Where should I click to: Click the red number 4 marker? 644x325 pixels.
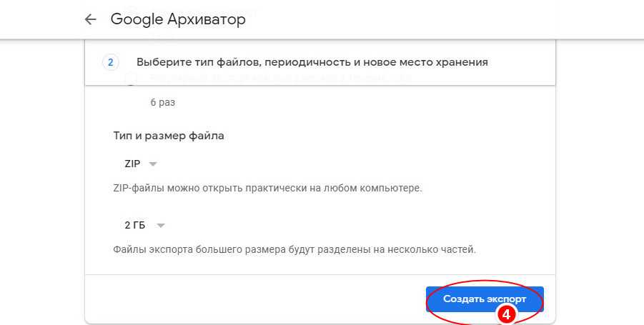click(x=506, y=314)
